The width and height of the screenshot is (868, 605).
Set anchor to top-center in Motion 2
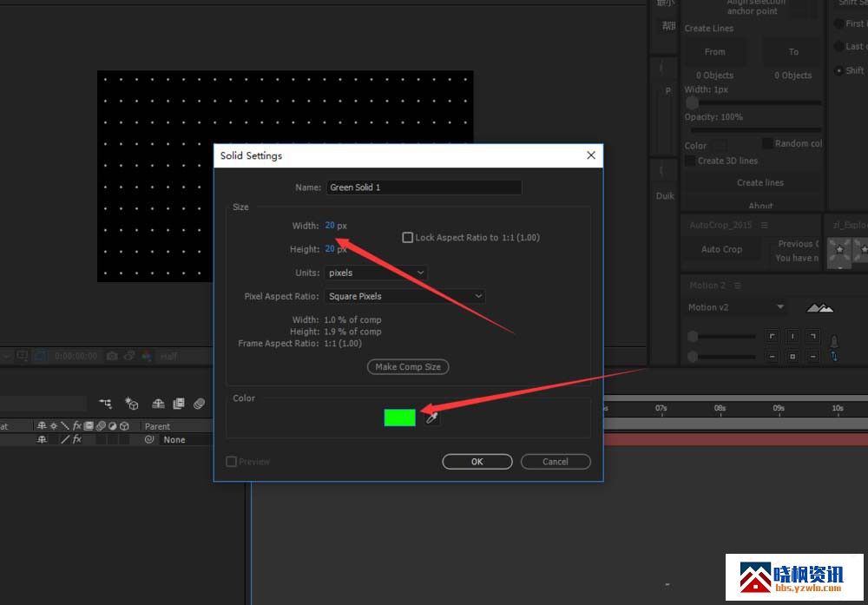(x=792, y=336)
